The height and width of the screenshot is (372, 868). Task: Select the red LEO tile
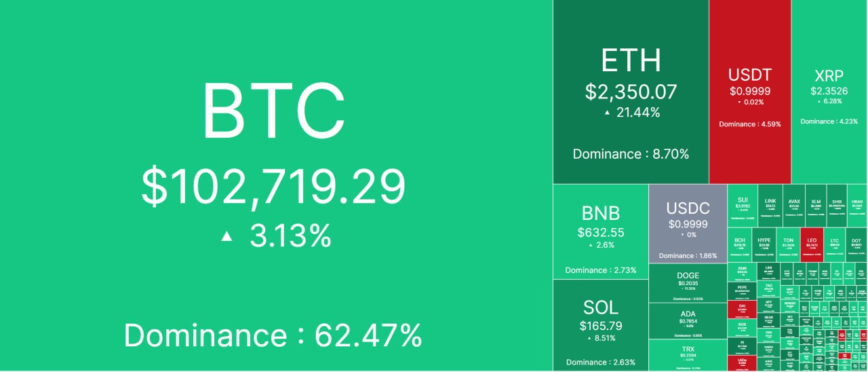812,245
